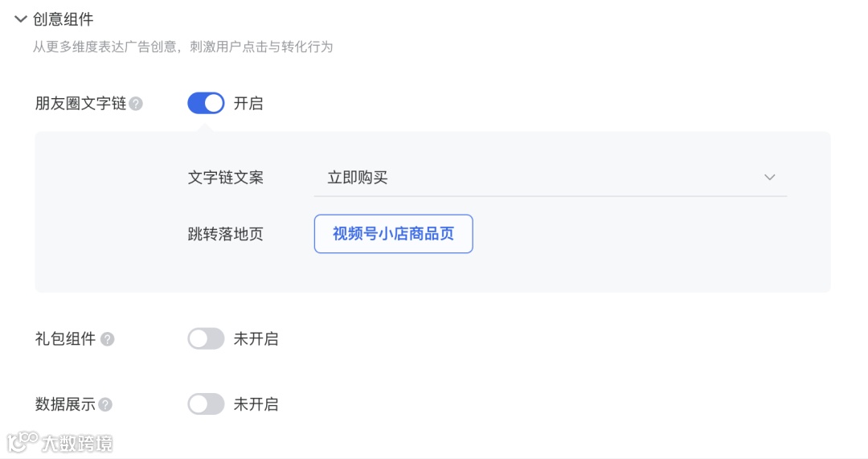Open help icon beside 朋友圈文字链

(x=136, y=104)
